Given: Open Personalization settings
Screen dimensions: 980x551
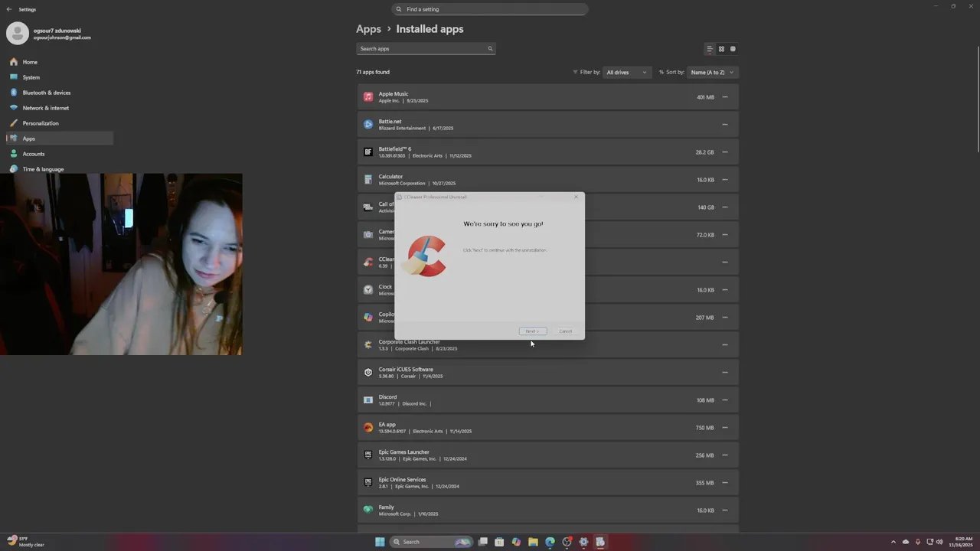Looking at the screenshot, I should (60, 123).
